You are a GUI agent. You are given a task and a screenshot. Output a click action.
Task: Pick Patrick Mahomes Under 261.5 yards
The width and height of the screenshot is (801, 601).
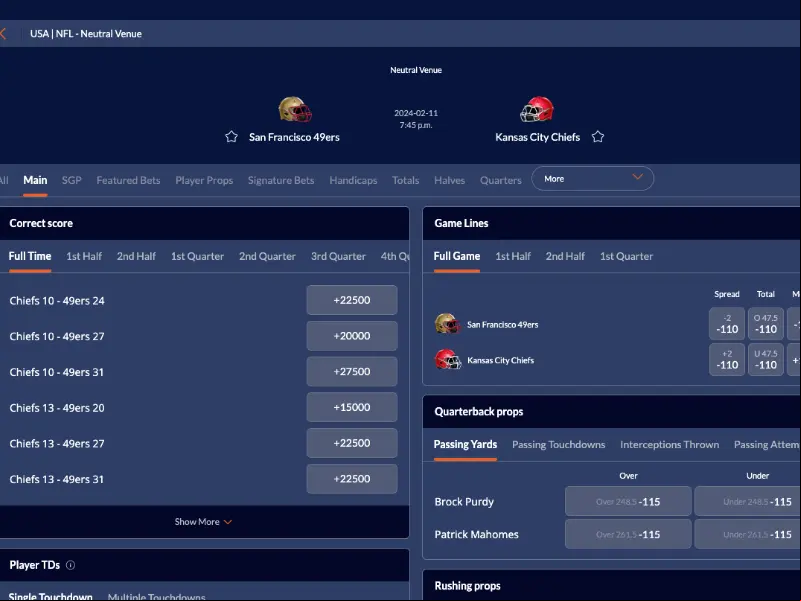tap(748, 534)
